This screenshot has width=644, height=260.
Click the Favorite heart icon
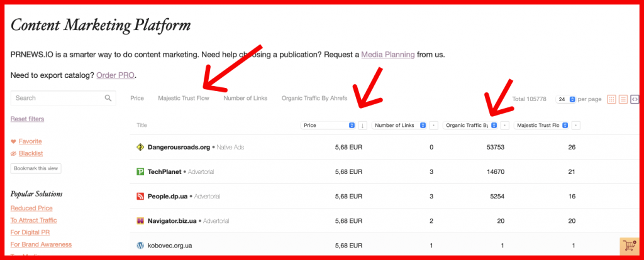pos(14,141)
